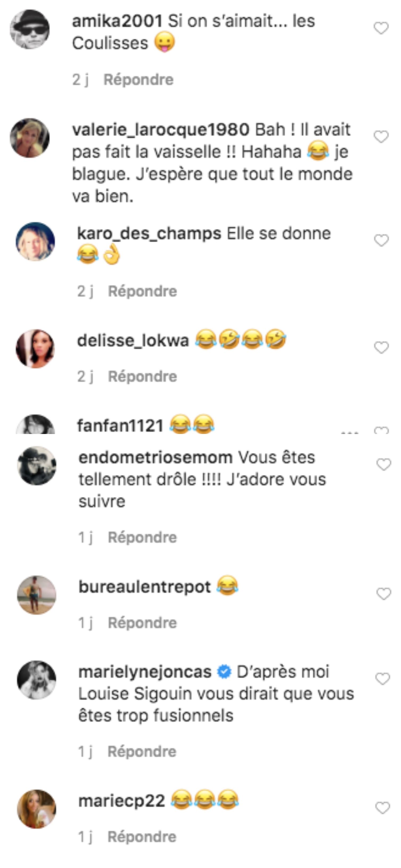Viewport: 401px width, 868px height.
Task: Open valerie_larocque1980's profile via username
Action: [x=160, y=130]
